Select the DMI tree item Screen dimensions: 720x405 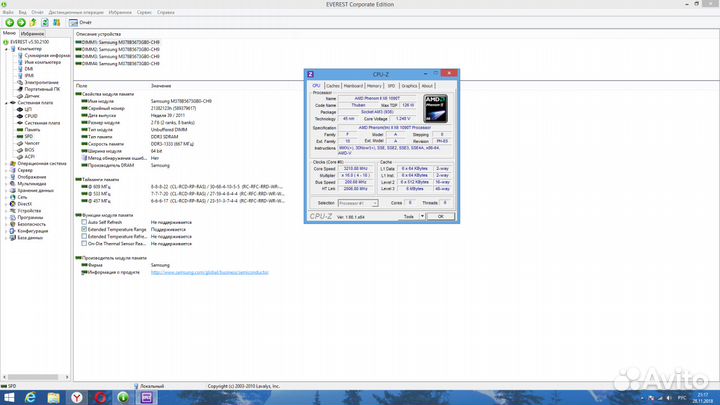28,69
